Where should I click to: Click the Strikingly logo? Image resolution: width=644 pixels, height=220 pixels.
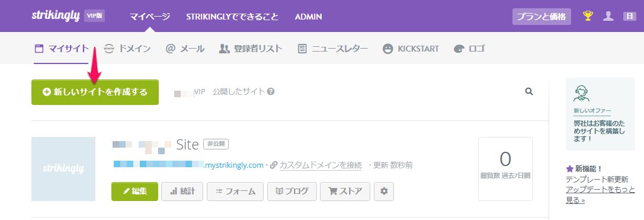(56, 16)
